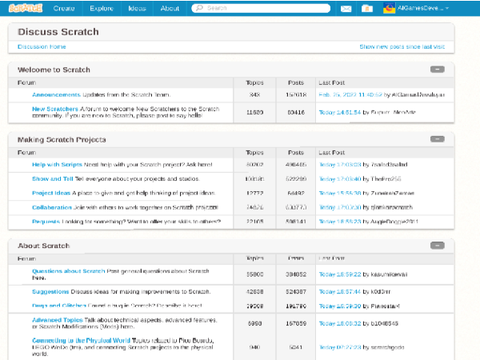Collapse the Making Scratch Projects category
Screen dimensions: 480x360
(x=437, y=139)
